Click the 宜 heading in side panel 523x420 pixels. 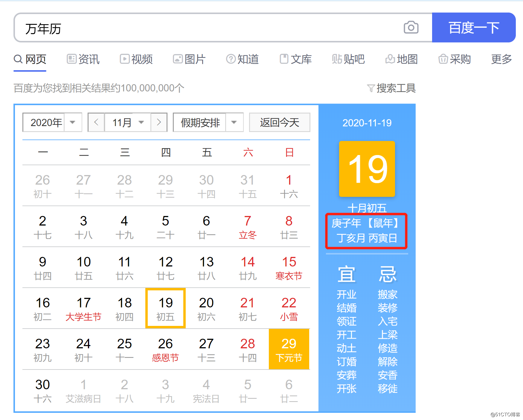346,274
